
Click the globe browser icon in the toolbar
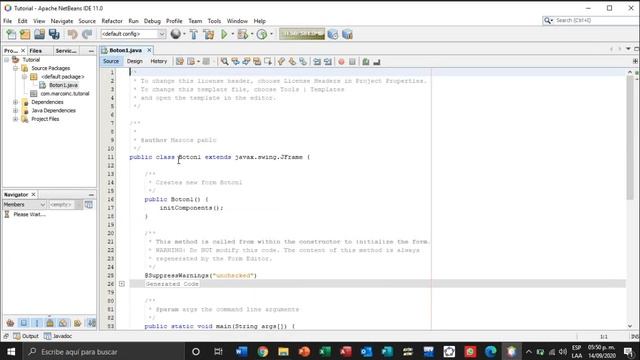point(176,34)
